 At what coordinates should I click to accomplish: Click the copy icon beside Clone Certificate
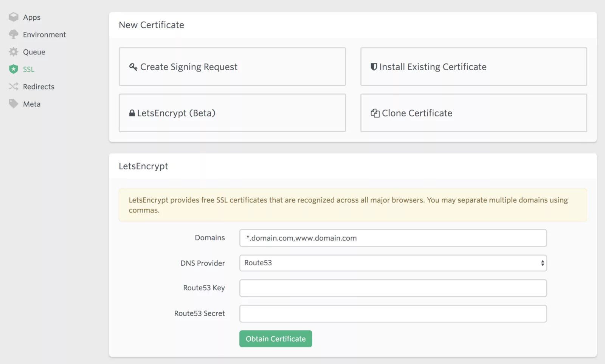(375, 113)
